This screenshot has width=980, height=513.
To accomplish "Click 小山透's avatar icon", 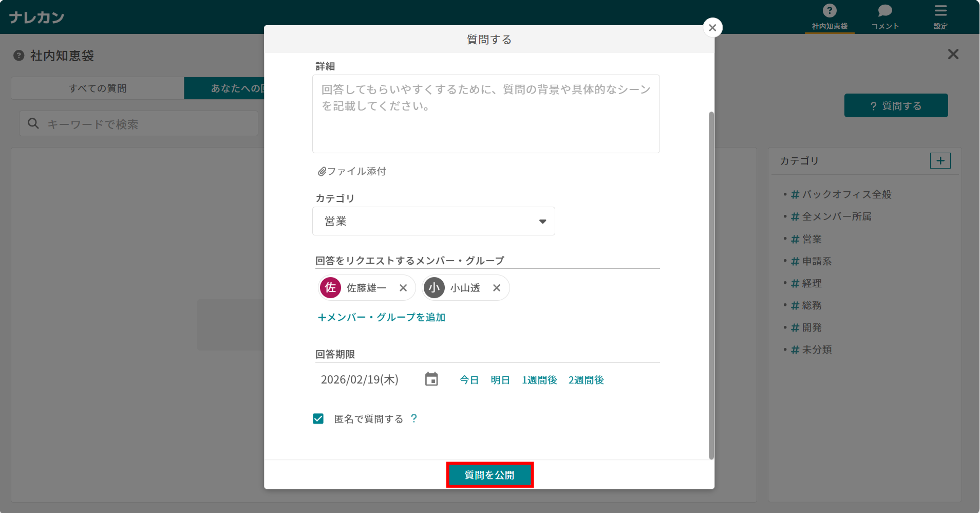I will pos(434,288).
